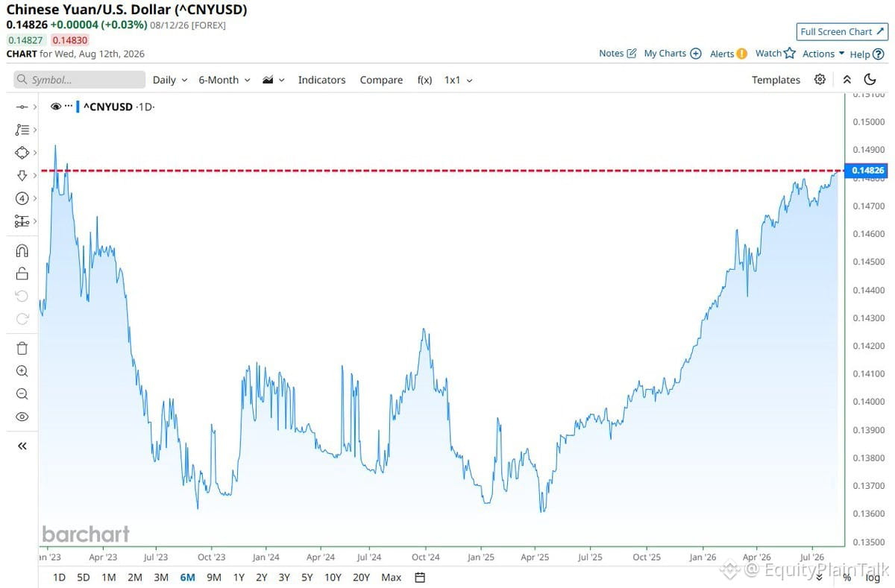Select the horizontal line drawing tool
895x588 pixels.
coord(22,107)
